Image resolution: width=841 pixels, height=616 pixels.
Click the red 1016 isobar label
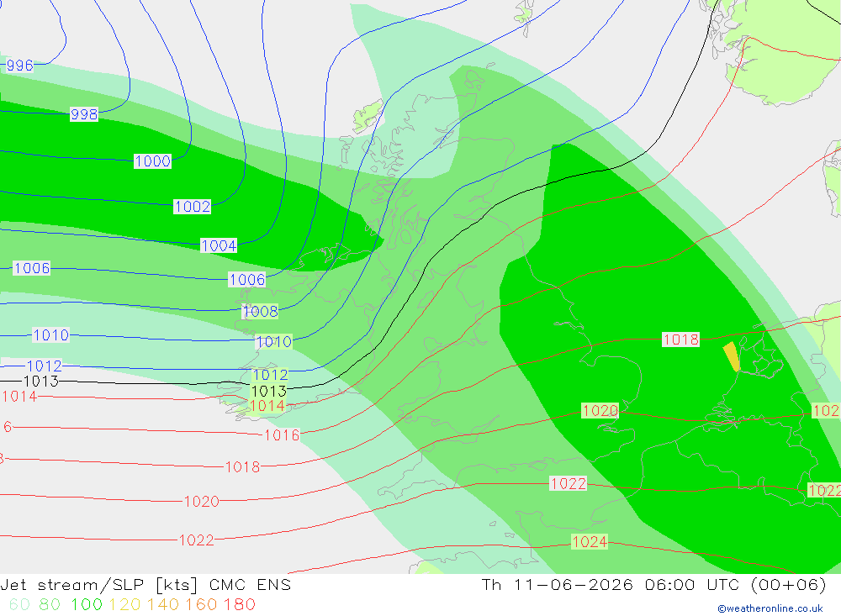(282, 435)
